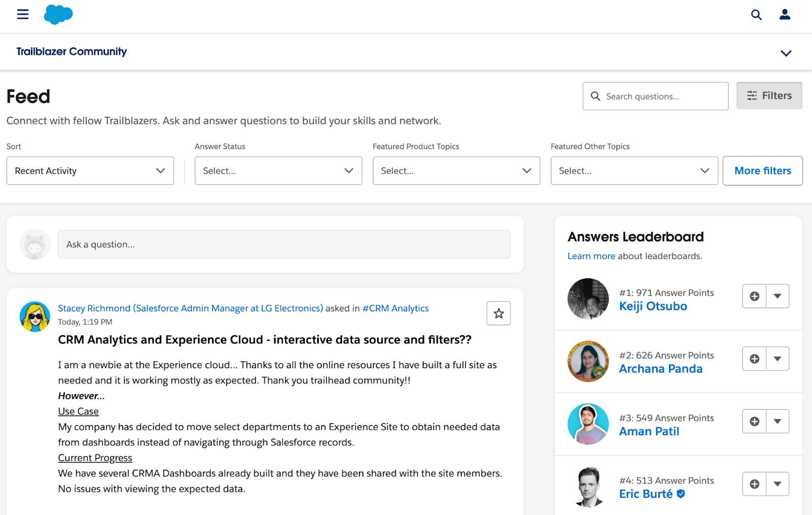Open dropdown arrow next to Keiji Otsubo
Image resolution: width=812 pixels, height=515 pixels.
click(x=777, y=296)
